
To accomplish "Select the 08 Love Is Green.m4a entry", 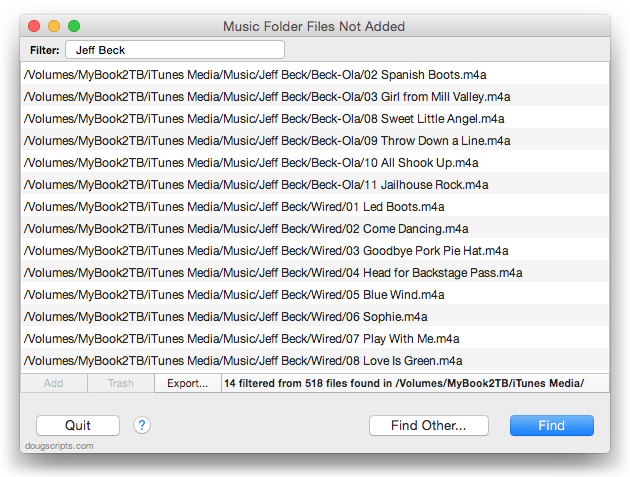I will pyautogui.click(x=315, y=361).
